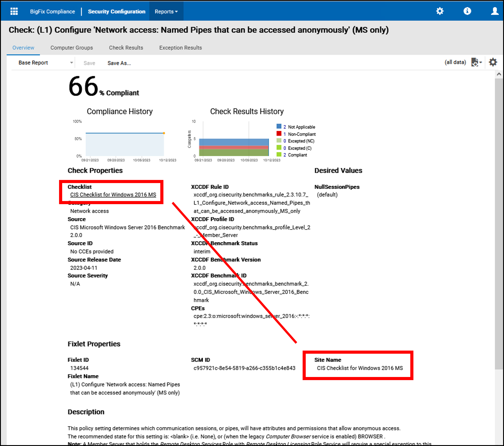Viewport: 504px width, 446px height.
Task: Switch to the Computer Groups tab
Action: (x=71, y=47)
